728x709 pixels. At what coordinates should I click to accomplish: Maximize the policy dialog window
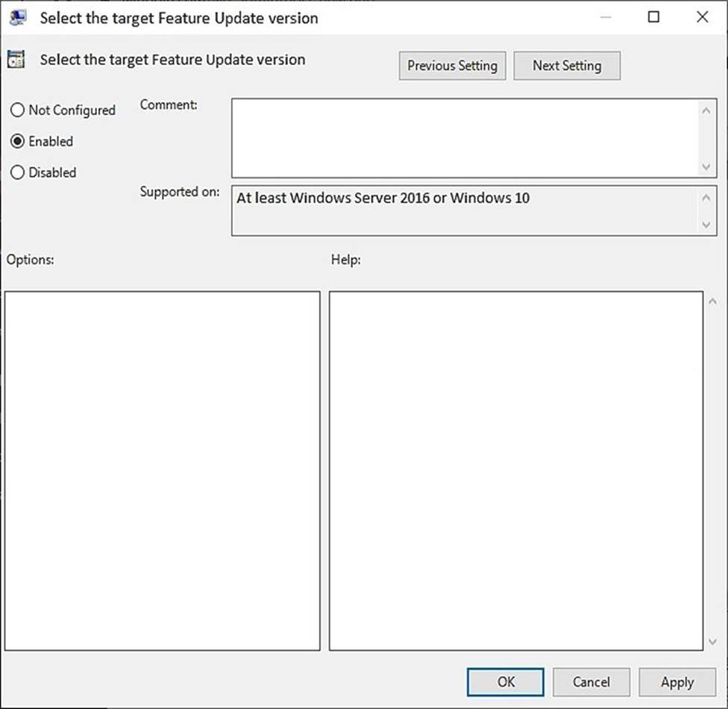click(653, 17)
